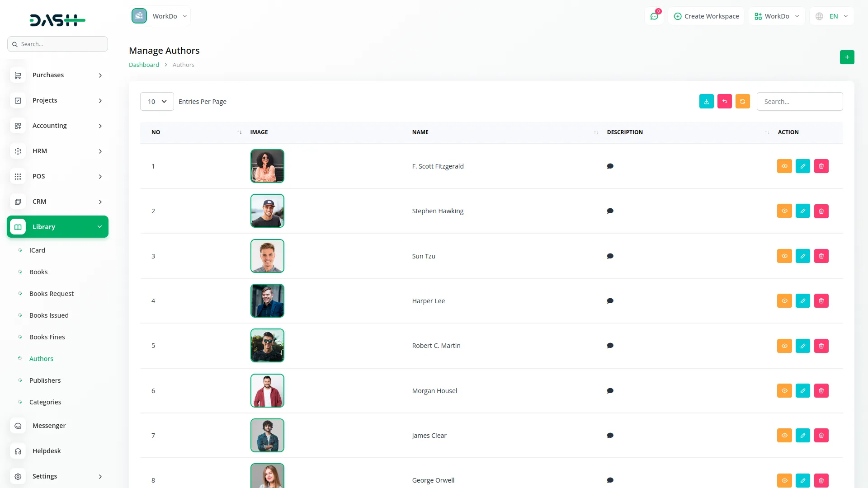Go to Books Issued in Library menu
Screen dimensions: 868x488
point(49,315)
